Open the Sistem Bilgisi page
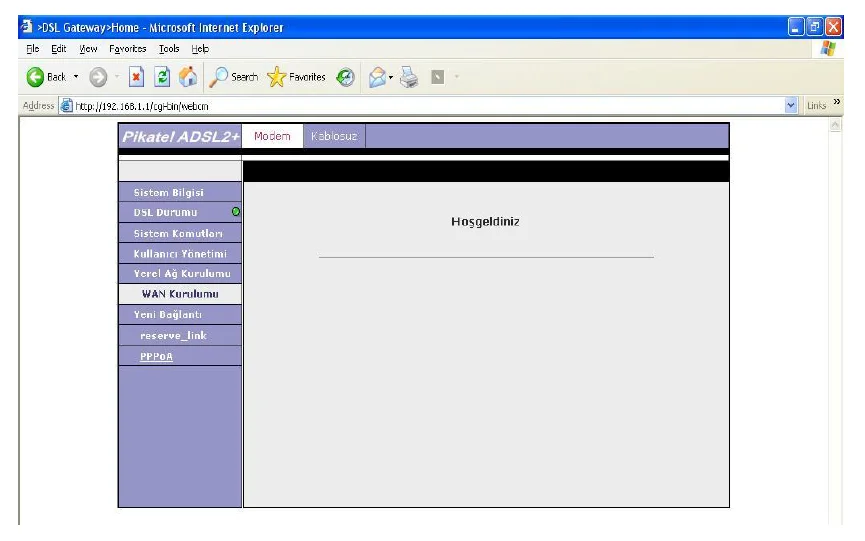This screenshot has width=865, height=541. pyautogui.click(x=169, y=192)
